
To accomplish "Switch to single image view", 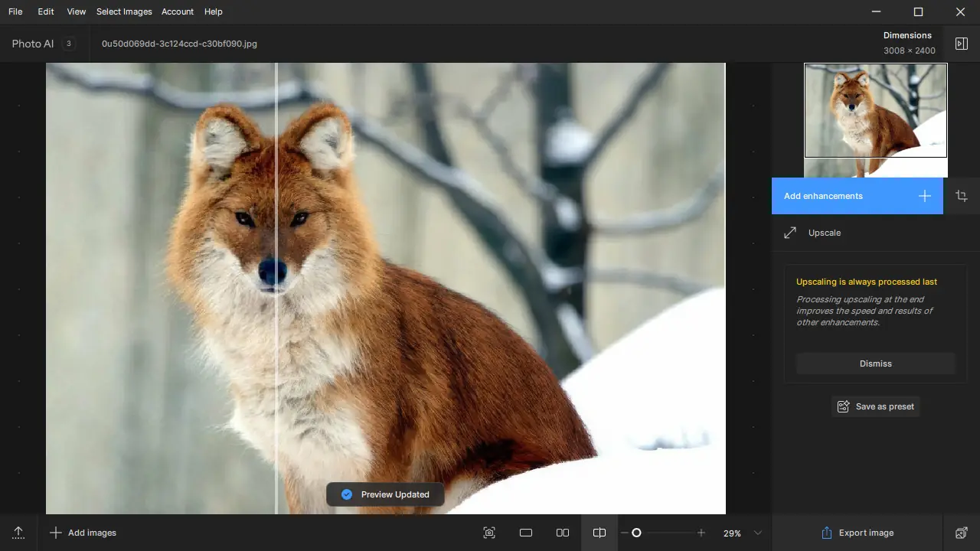I will coord(526,533).
